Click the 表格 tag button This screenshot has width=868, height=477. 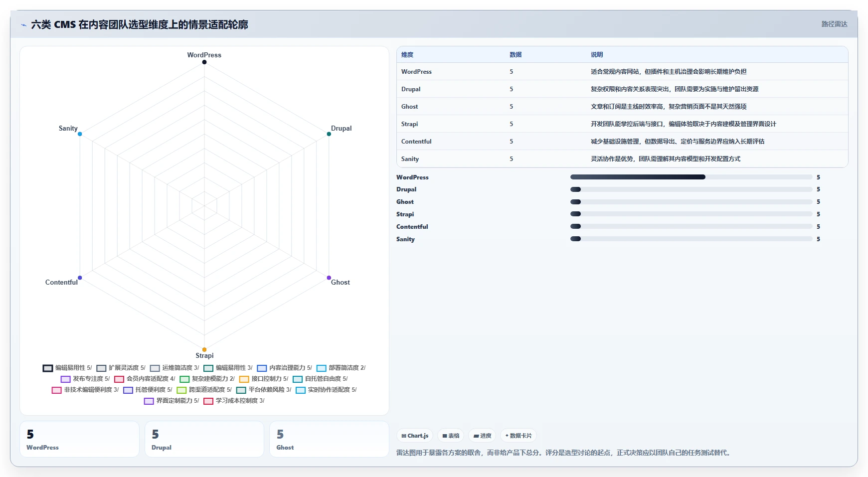(x=451, y=436)
